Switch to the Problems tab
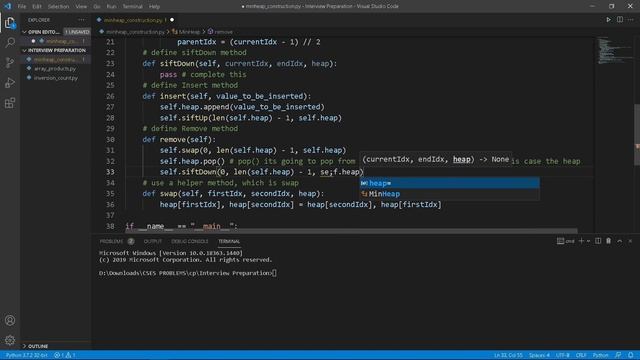This screenshot has width=640, height=360. click(111, 241)
